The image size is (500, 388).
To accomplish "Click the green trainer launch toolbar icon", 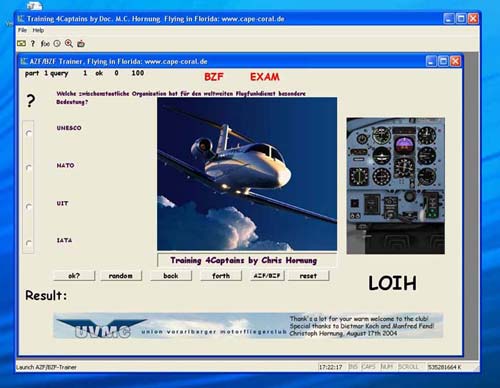I will [21, 43].
